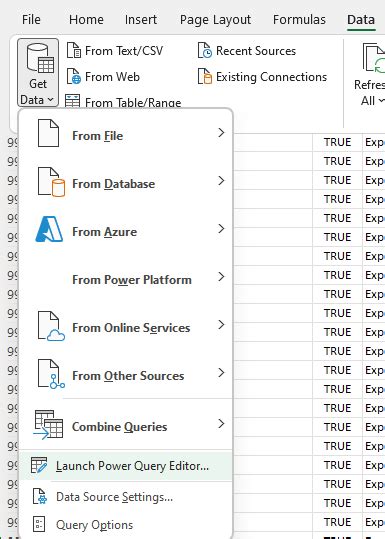Viewport: 385px width, 539px height.
Task: Click the Launch Power Query Editor icon
Action: [39, 465]
